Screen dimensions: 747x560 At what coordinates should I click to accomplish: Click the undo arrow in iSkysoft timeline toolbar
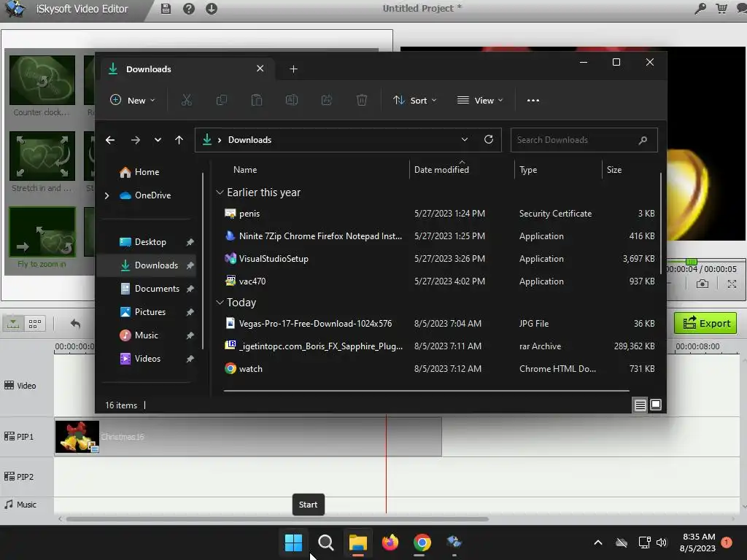tap(75, 324)
